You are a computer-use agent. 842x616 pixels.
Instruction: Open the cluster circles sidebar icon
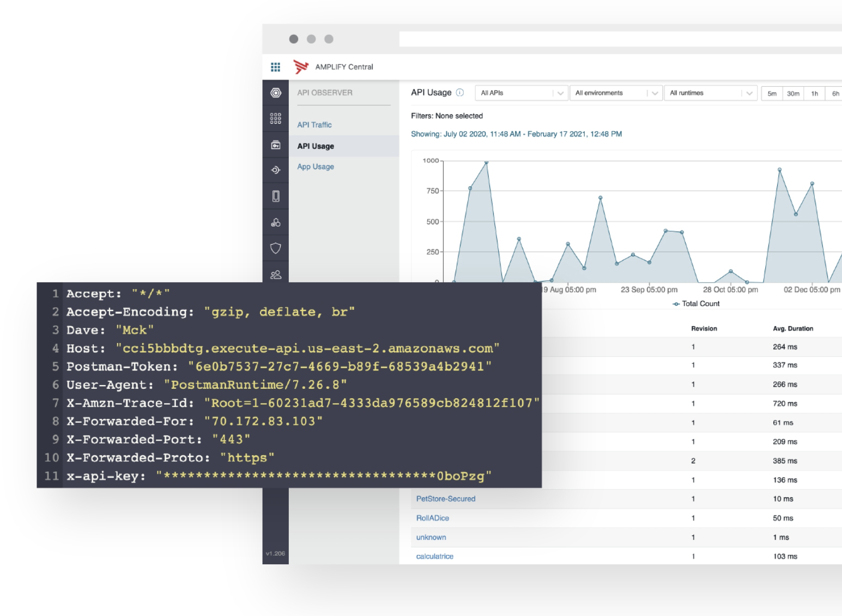pos(276,222)
